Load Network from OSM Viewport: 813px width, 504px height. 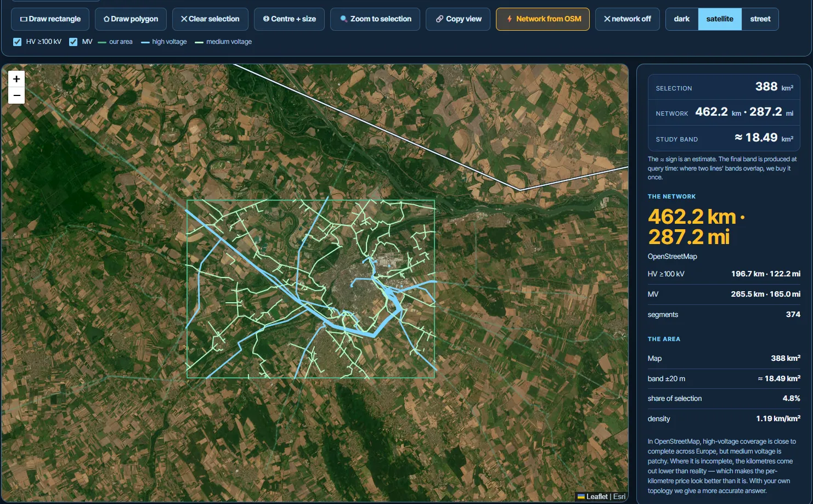[x=543, y=19]
